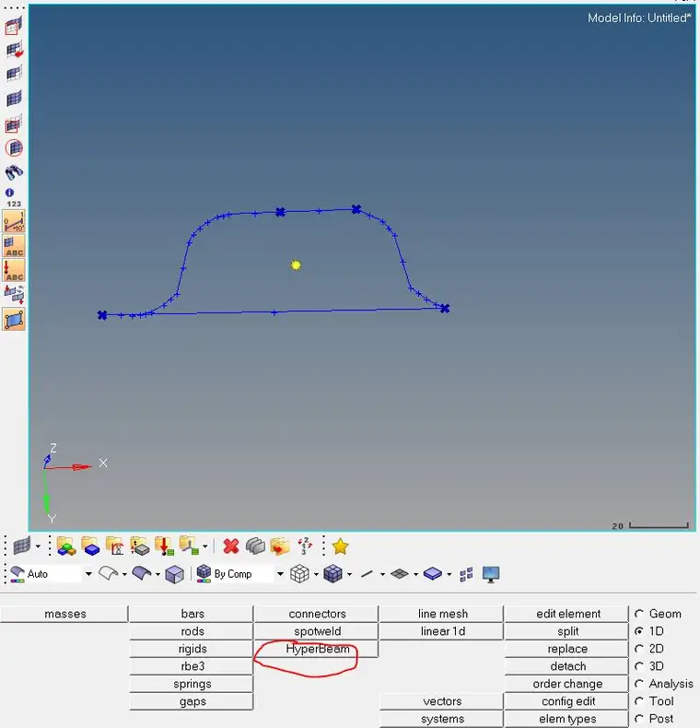The height and width of the screenshot is (728, 700).
Task: Click the XYZ axis triad in viewport
Action: point(75,483)
